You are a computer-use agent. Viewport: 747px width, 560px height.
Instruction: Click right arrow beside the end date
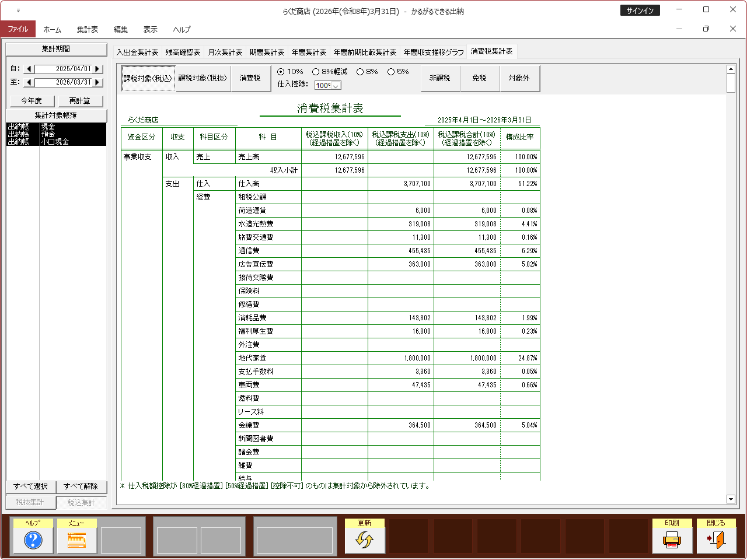coord(97,82)
